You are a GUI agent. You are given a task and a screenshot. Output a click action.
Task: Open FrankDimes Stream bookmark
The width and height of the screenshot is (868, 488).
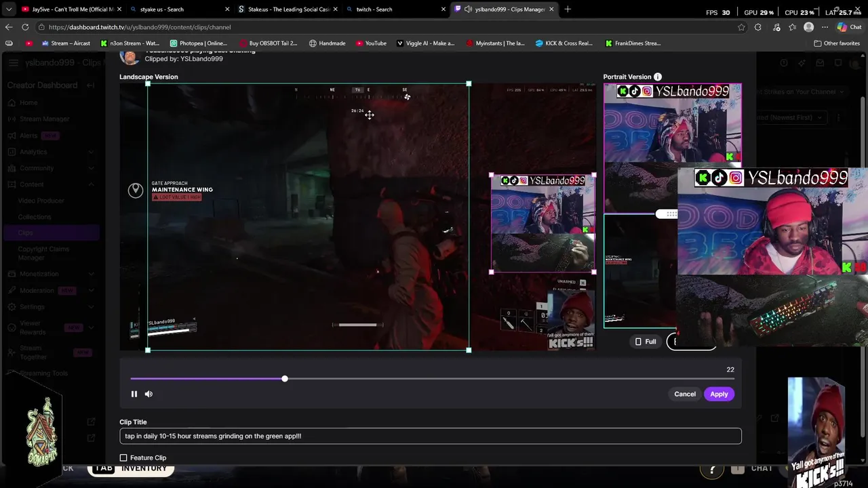(633, 43)
